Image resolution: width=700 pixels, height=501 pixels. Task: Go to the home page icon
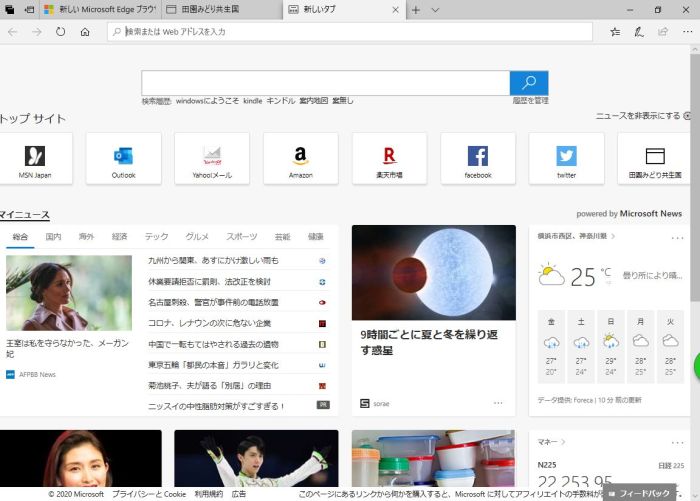point(86,32)
